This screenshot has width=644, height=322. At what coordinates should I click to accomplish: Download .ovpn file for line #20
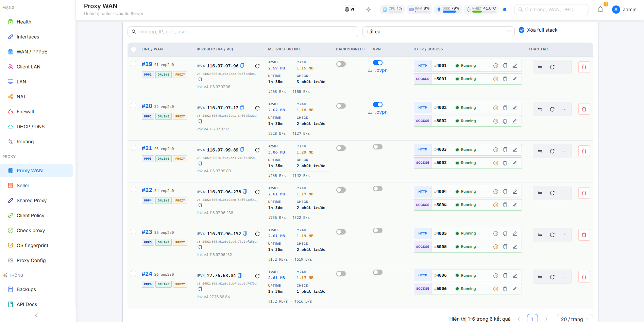tap(378, 112)
